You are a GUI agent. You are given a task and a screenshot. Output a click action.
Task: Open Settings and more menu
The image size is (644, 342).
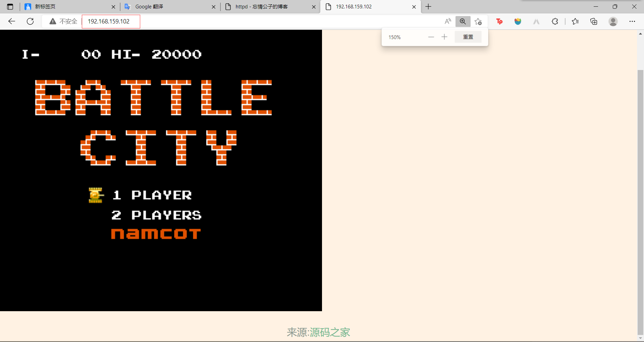point(632,21)
